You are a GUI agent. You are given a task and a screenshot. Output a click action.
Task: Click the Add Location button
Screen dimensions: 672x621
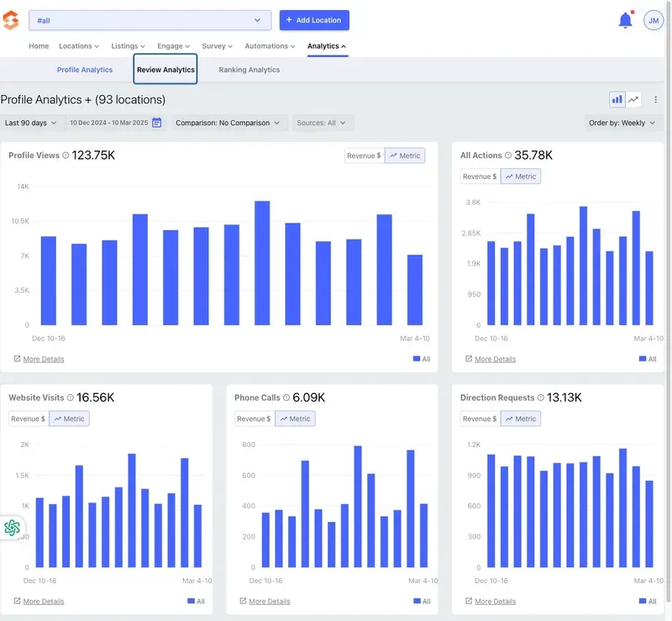314,20
